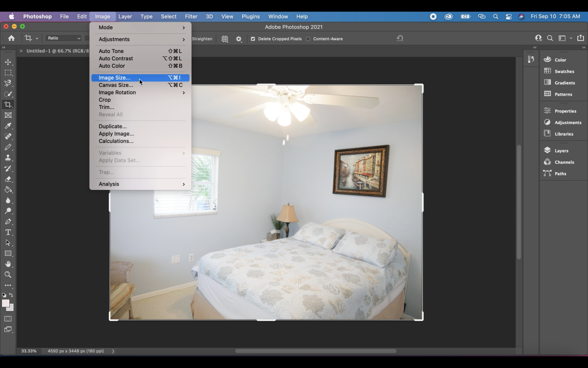Choose Canvas Size from Image menu
588x368 pixels.
click(116, 85)
